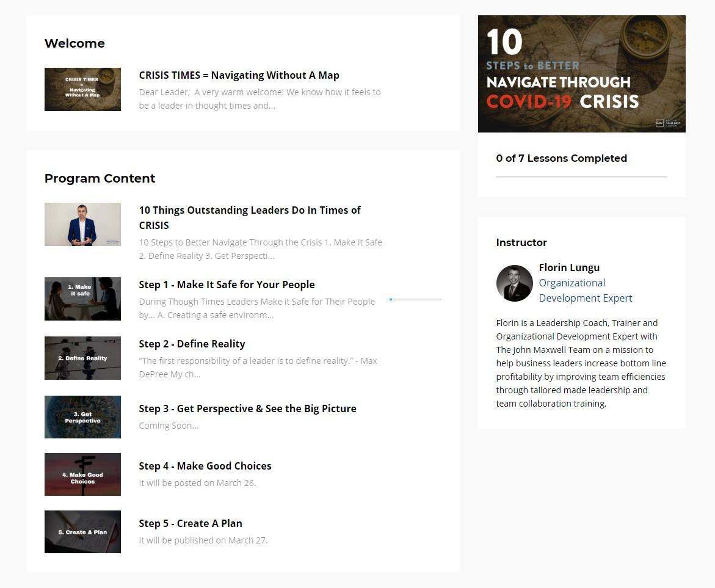Open 'Step 4 - Make Good Choices' lesson
This screenshot has height=588, width=715.
(205, 466)
